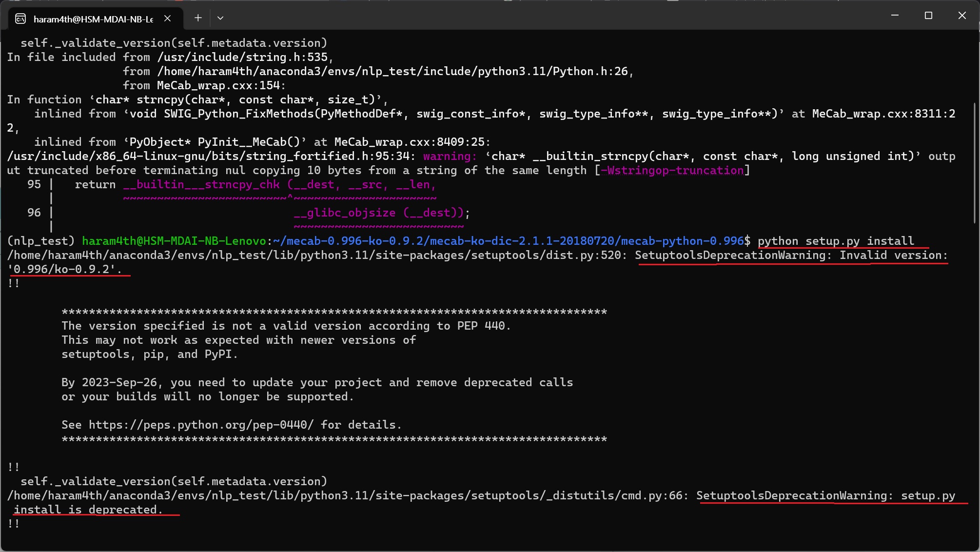Expand the new tab profile dropdown chevron
This screenshot has height=552, width=980.
coord(220,18)
